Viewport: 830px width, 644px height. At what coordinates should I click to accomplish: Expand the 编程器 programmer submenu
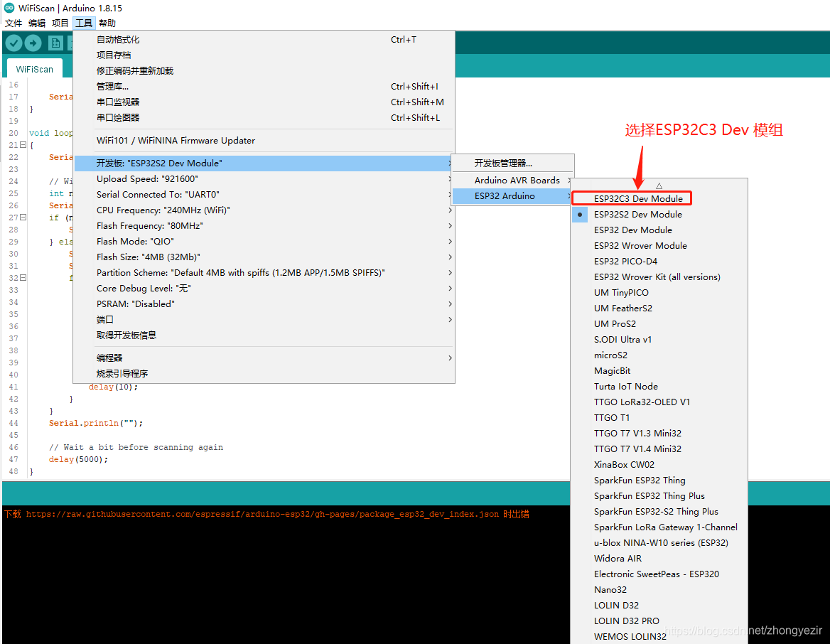point(264,358)
